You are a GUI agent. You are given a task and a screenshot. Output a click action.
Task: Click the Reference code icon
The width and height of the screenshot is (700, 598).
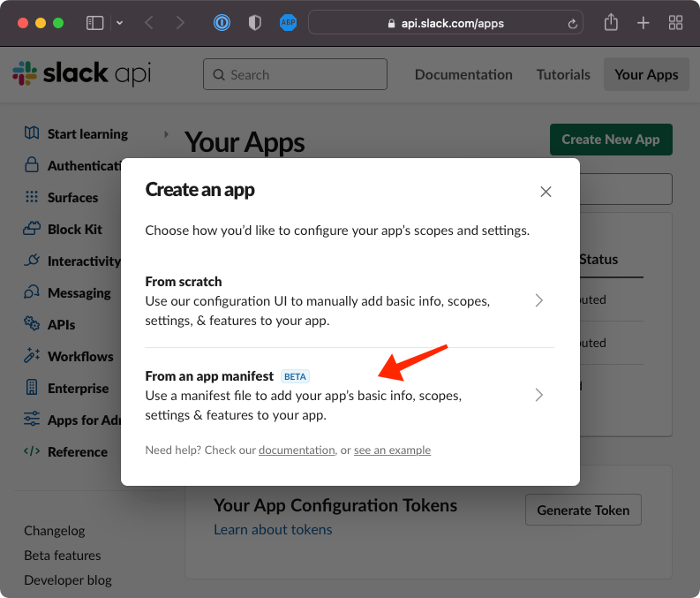(x=31, y=450)
